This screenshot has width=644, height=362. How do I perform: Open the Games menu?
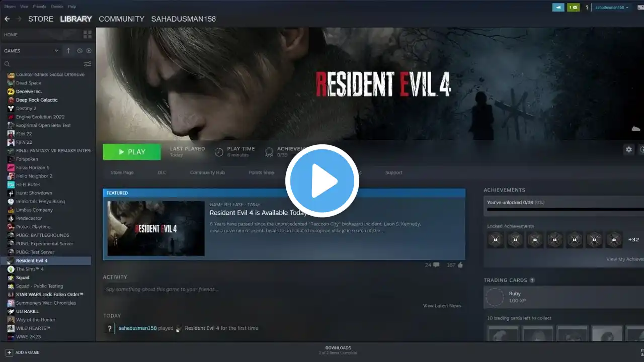(x=57, y=7)
